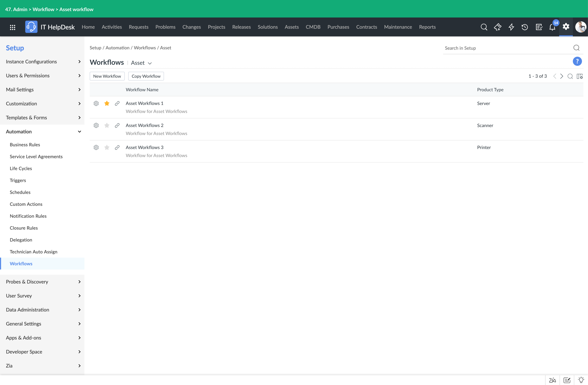This screenshot has height=385, width=588.
Task: Open gear actions for Asset Workflows 1
Action: point(96,103)
